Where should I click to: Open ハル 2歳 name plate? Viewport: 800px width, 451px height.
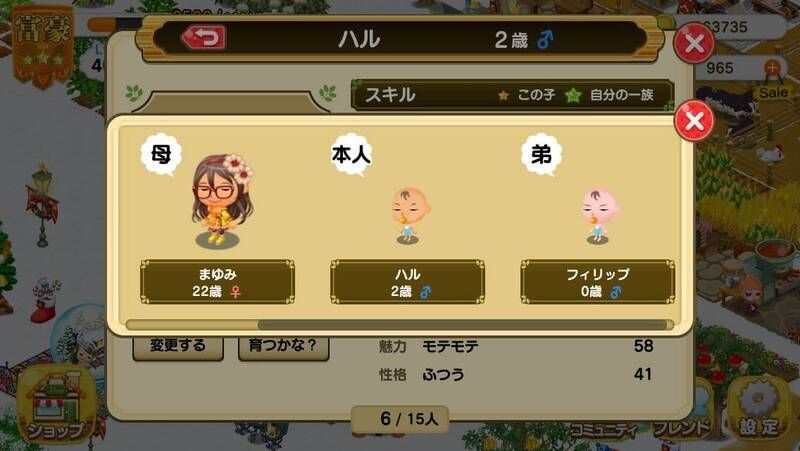[x=407, y=282]
